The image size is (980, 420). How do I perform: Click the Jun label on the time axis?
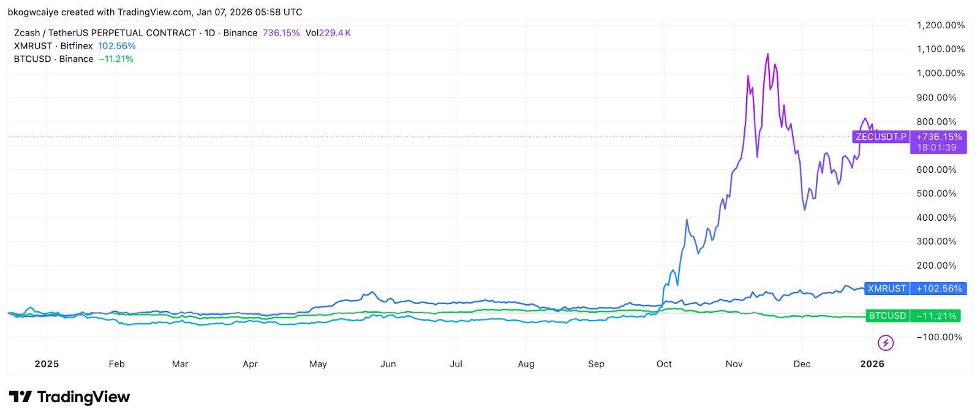point(388,364)
